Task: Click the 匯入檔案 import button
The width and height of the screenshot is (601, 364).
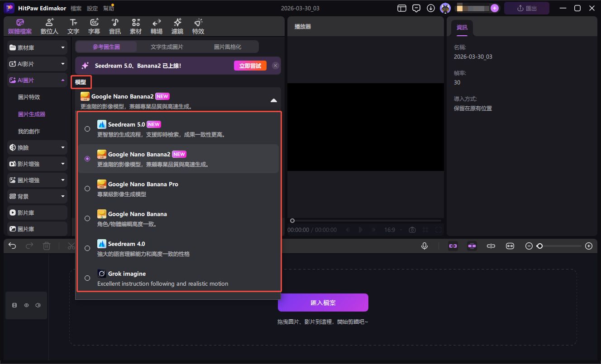Action: pyautogui.click(x=323, y=302)
